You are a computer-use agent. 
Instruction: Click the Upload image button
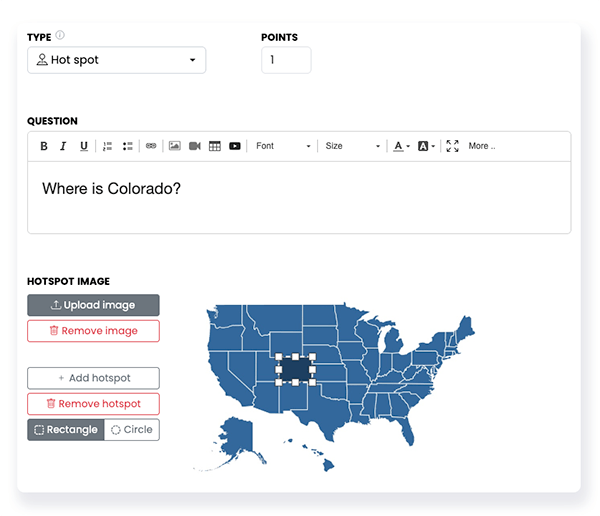tap(93, 305)
